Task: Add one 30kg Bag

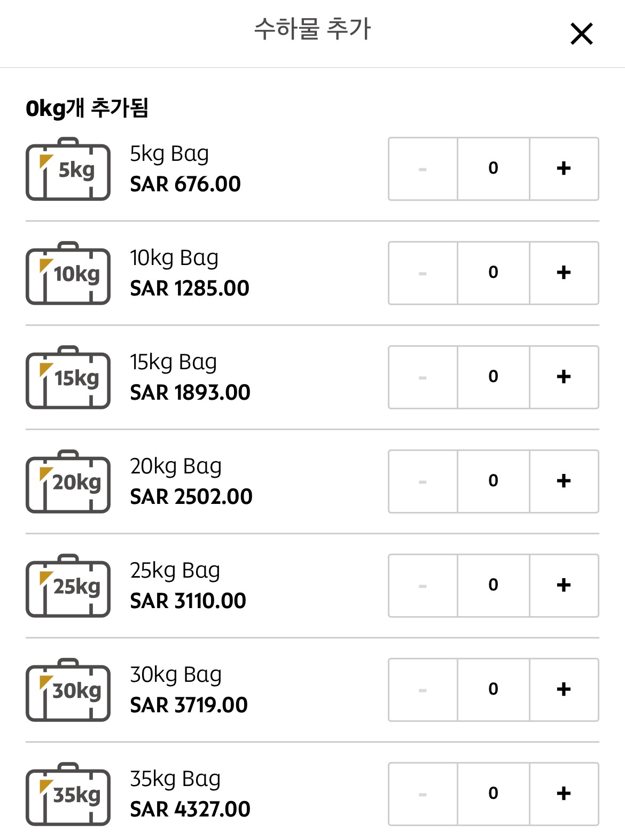Action: click(564, 690)
